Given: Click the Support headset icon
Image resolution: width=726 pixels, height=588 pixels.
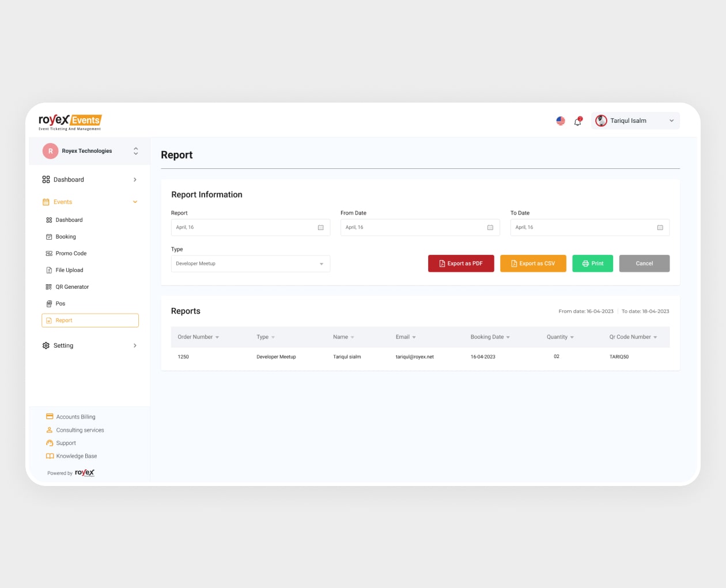Looking at the screenshot, I should pos(50,443).
